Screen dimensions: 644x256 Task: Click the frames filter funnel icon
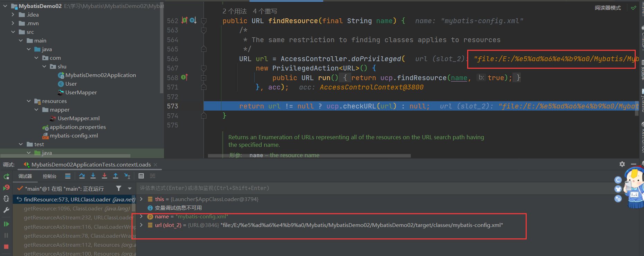click(x=119, y=188)
